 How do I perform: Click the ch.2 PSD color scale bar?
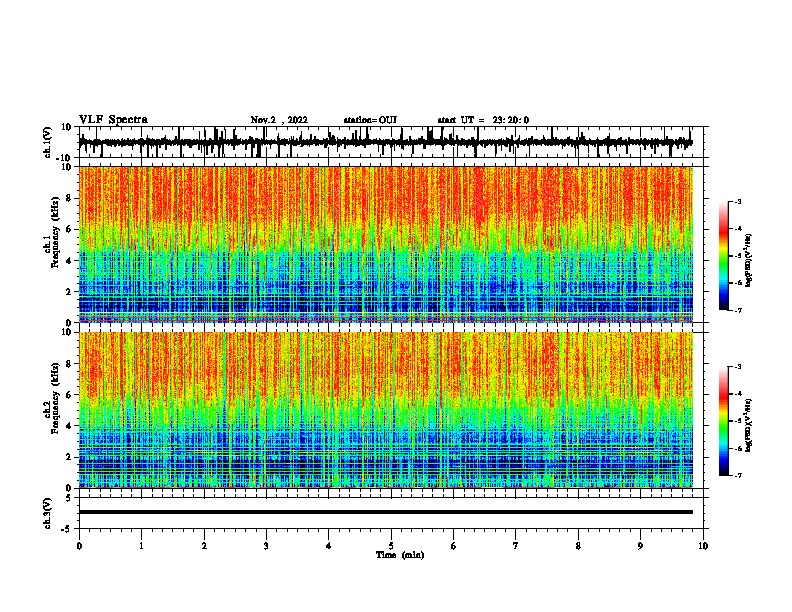724,421
